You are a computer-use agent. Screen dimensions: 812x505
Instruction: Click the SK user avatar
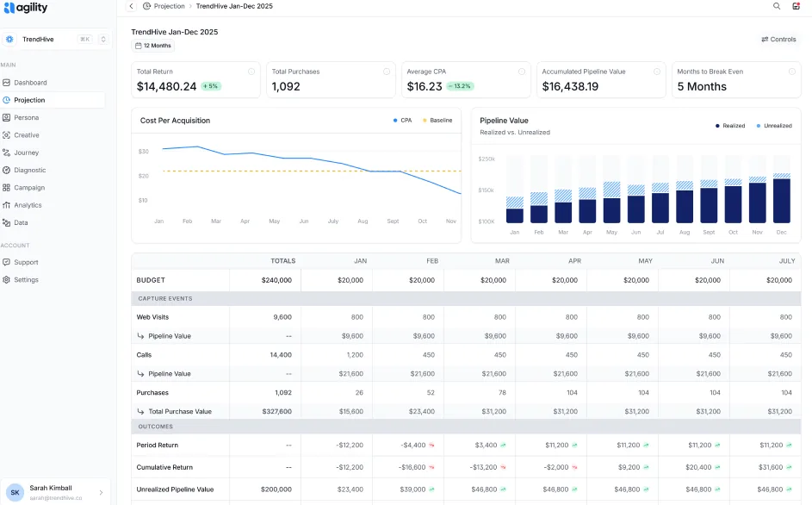tap(15, 493)
